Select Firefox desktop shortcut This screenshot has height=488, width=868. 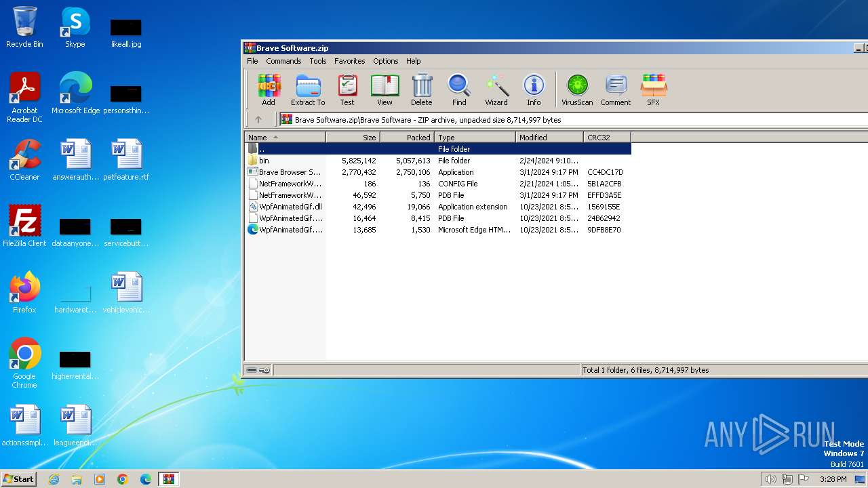click(24, 293)
